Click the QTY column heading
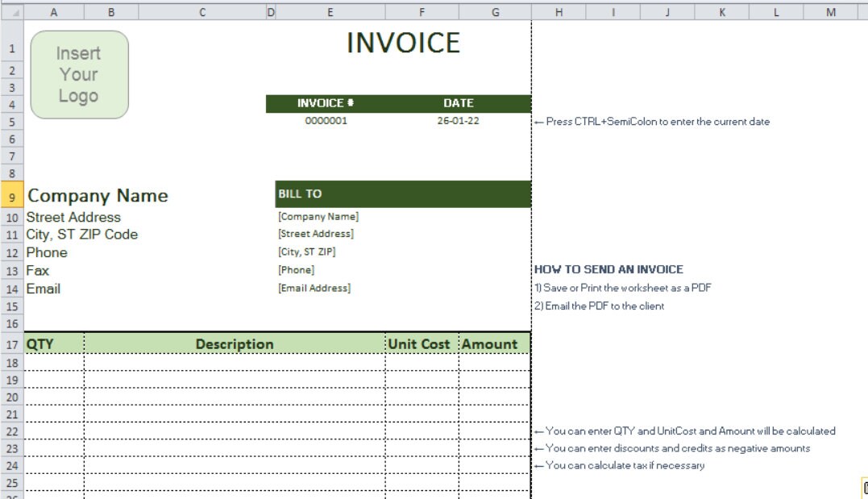This screenshot has height=499, width=868. click(x=54, y=344)
